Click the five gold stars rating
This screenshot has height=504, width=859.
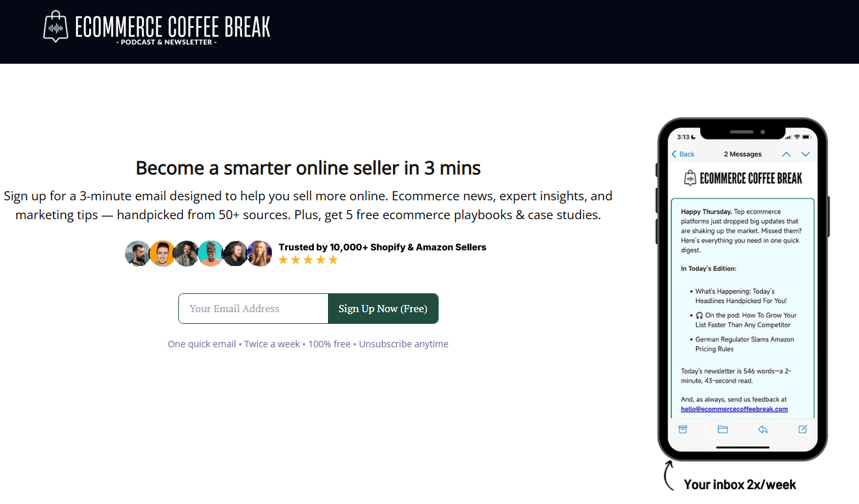pyautogui.click(x=308, y=260)
